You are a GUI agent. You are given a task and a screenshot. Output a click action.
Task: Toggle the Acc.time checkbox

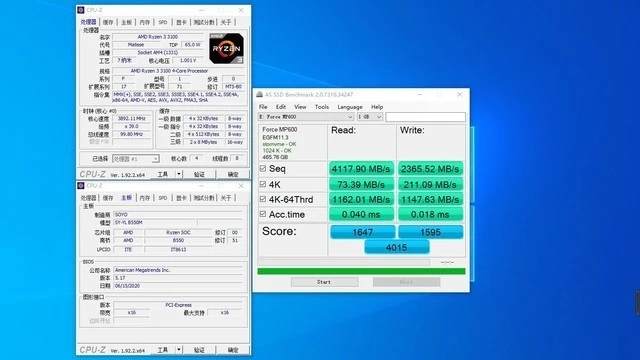coord(263,214)
